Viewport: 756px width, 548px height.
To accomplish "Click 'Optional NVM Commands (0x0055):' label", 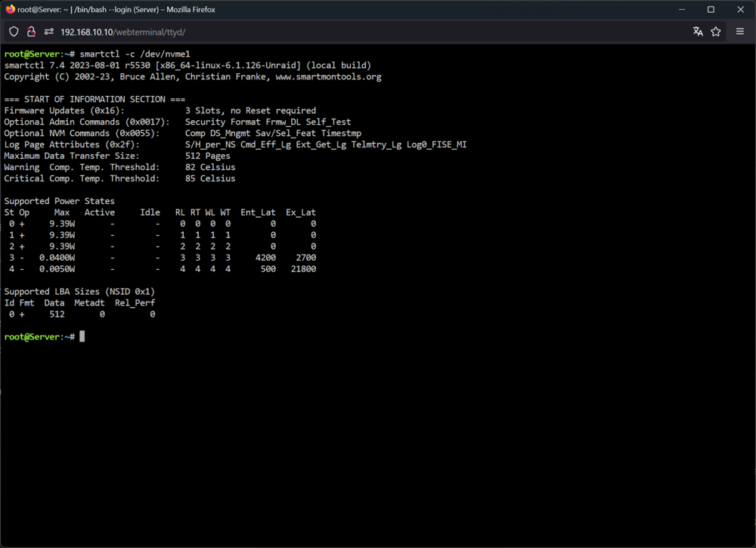I will click(82, 133).
